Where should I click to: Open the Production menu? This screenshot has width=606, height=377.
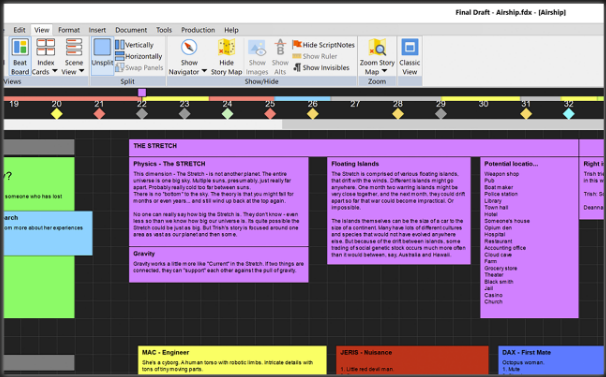198,30
